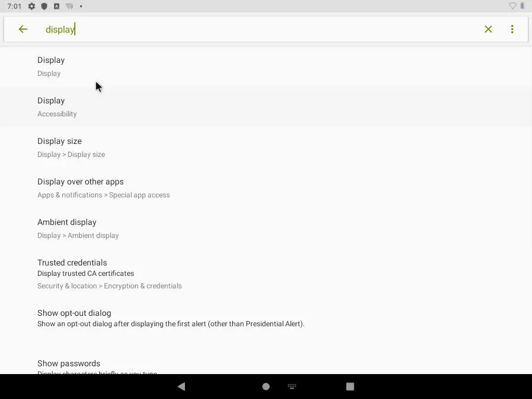Tap the keyboard switcher icon in navigation bar

point(292,386)
